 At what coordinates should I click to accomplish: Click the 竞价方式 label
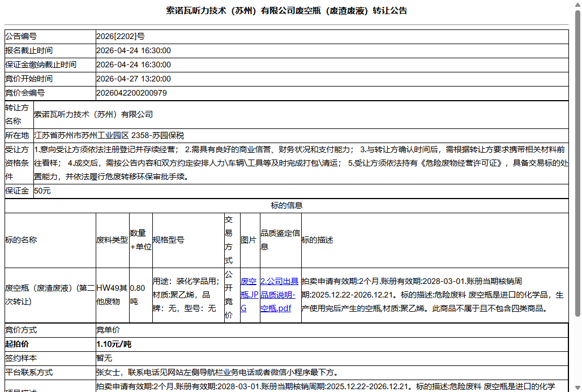21,330
